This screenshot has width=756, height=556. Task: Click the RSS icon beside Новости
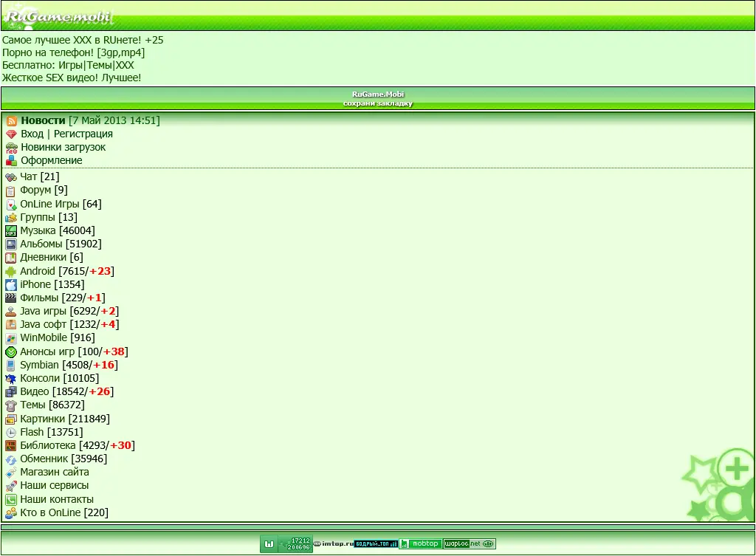pos(12,121)
